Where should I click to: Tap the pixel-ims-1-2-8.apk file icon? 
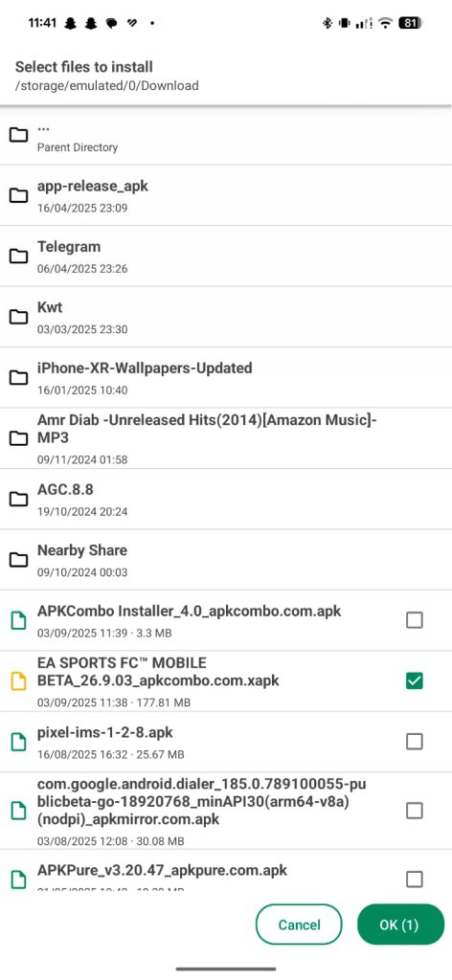[x=19, y=742]
